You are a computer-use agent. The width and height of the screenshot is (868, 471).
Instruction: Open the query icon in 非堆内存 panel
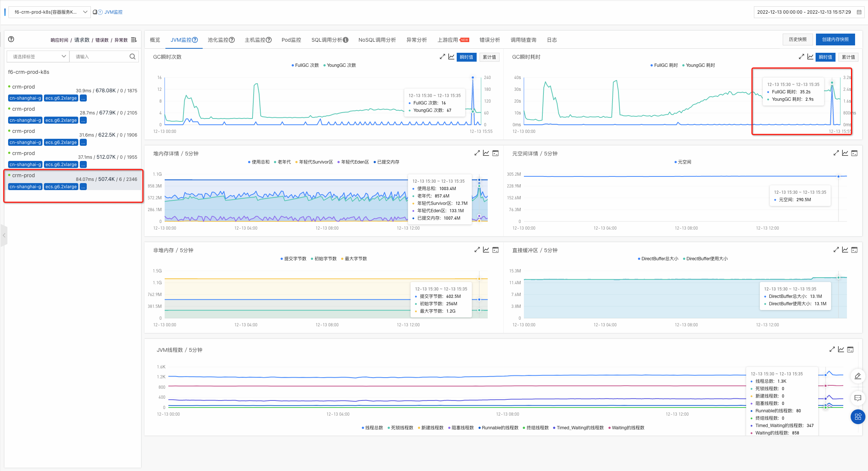tap(495, 250)
